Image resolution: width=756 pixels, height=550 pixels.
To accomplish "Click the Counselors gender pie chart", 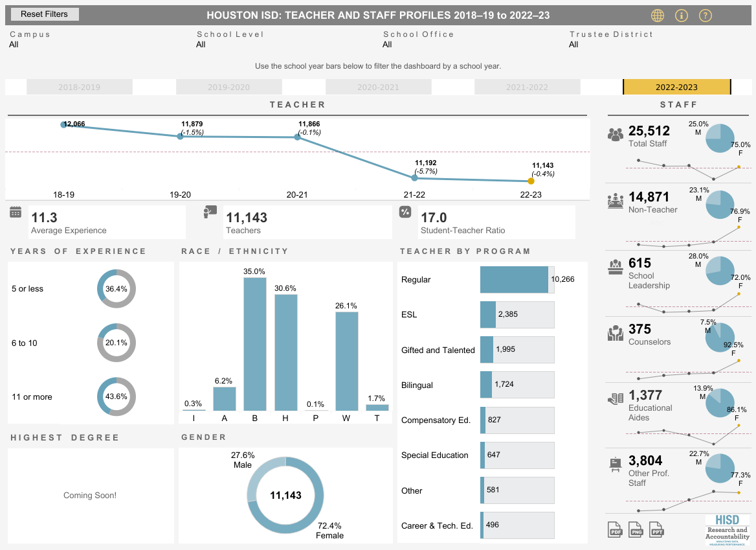I will [720, 337].
